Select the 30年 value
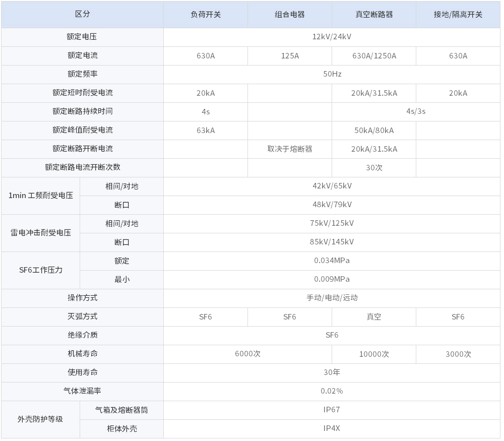This screenshot has height=441, width=504. point(332,372)
